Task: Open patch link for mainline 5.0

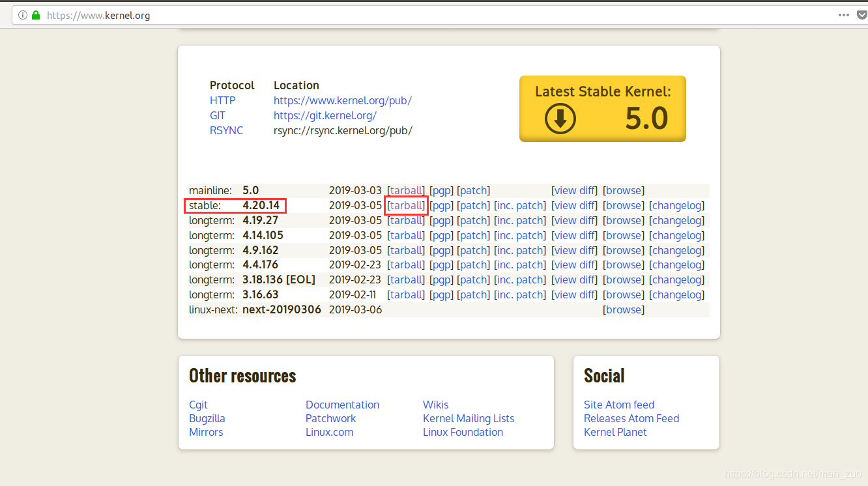Action: tap(474, 190)
